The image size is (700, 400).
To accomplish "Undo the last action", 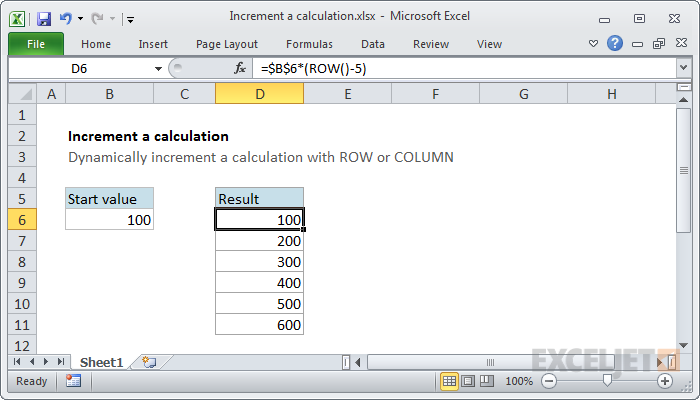I will 66,18.
